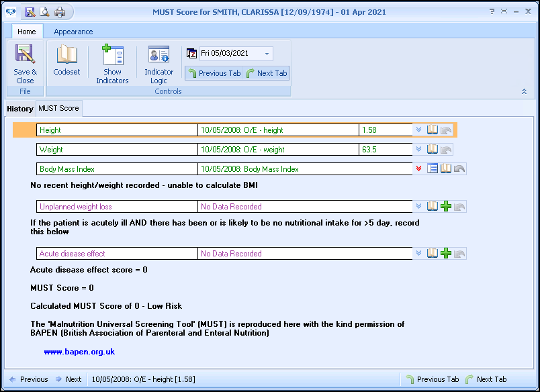540x392 pixels.
Task: Expand the red chevron on Body Mass Index
Action: pos(419,169)
